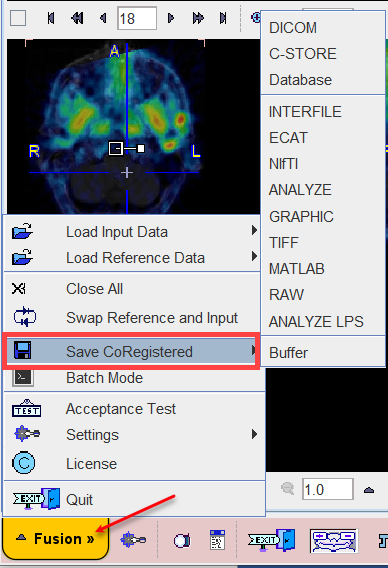Click Quit in the Fusion menu
This screenshot has width=388, height=568.
coord(79,500)
